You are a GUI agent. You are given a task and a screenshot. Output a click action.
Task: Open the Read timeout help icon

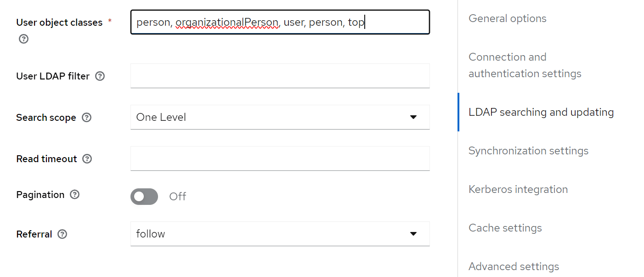point(87,159)
